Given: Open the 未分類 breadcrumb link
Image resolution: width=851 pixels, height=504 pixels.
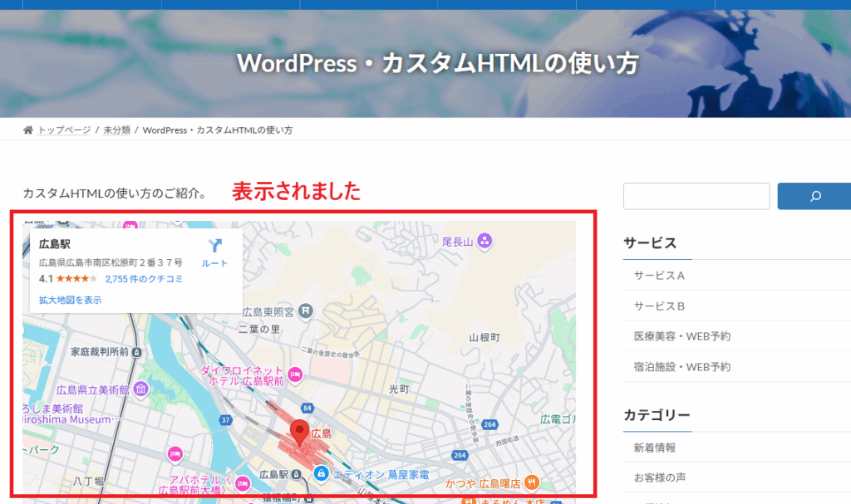Looking at the screenshot, I should (116, 130).
